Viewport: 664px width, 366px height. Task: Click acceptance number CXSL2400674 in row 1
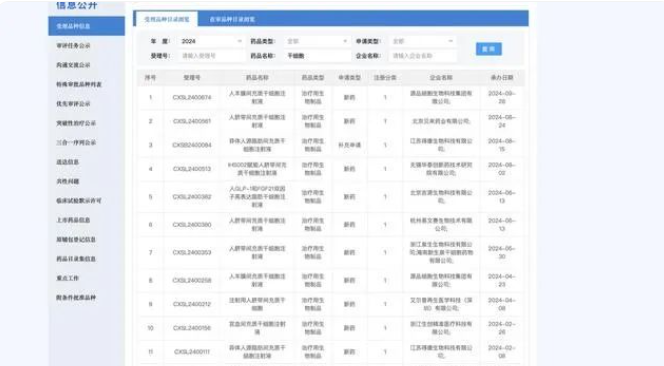192,97
